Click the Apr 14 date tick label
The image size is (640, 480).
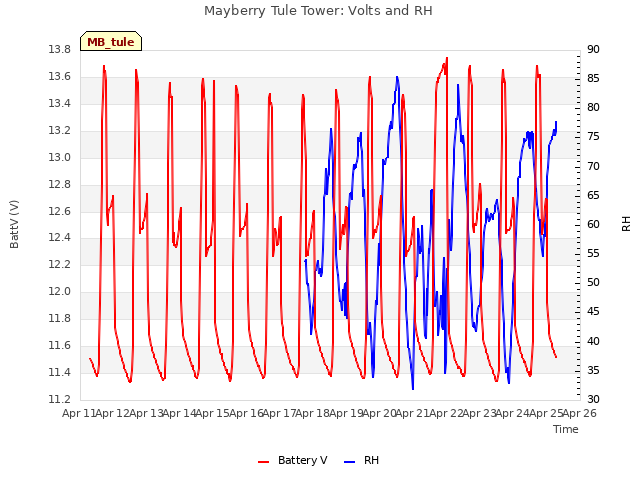pos(180,413)
